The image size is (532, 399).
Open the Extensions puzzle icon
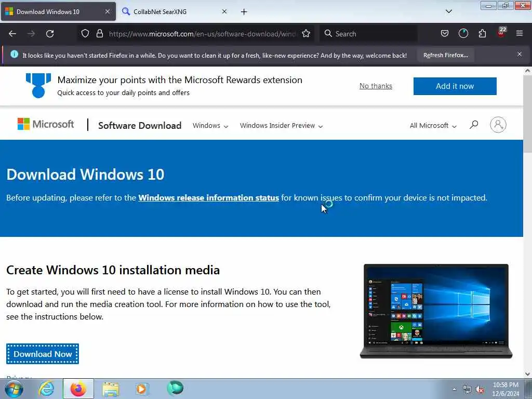[482, 34]
